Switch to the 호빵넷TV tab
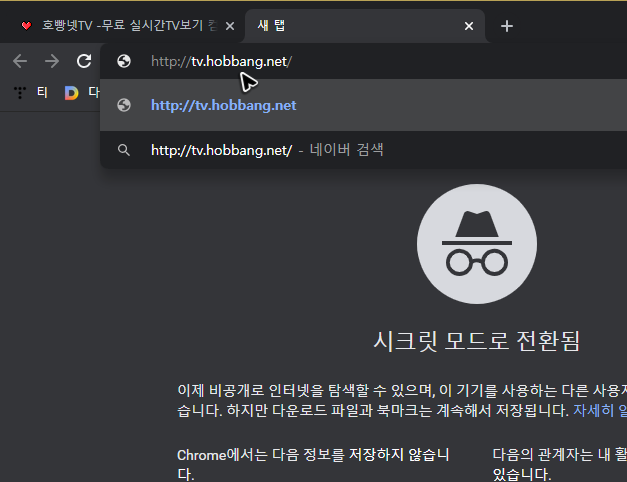 pyautogui.click(x=122, y=26)
